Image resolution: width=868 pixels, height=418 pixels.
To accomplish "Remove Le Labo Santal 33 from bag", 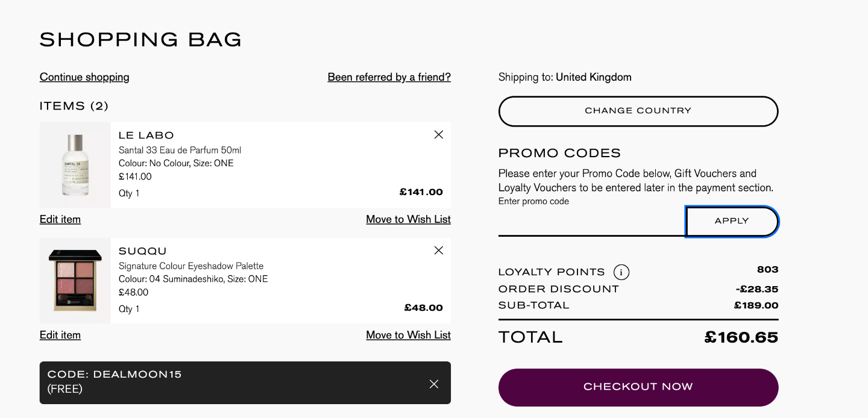I will tap(439, 135).
